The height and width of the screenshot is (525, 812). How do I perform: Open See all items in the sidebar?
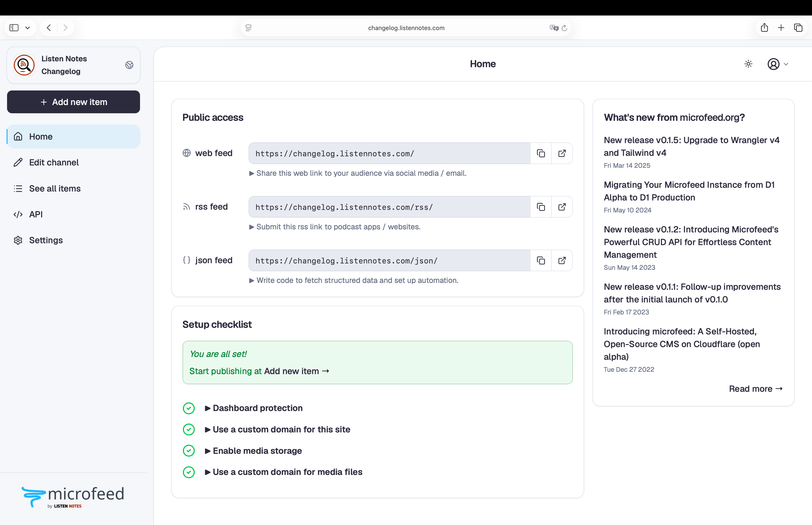point(74,188)
